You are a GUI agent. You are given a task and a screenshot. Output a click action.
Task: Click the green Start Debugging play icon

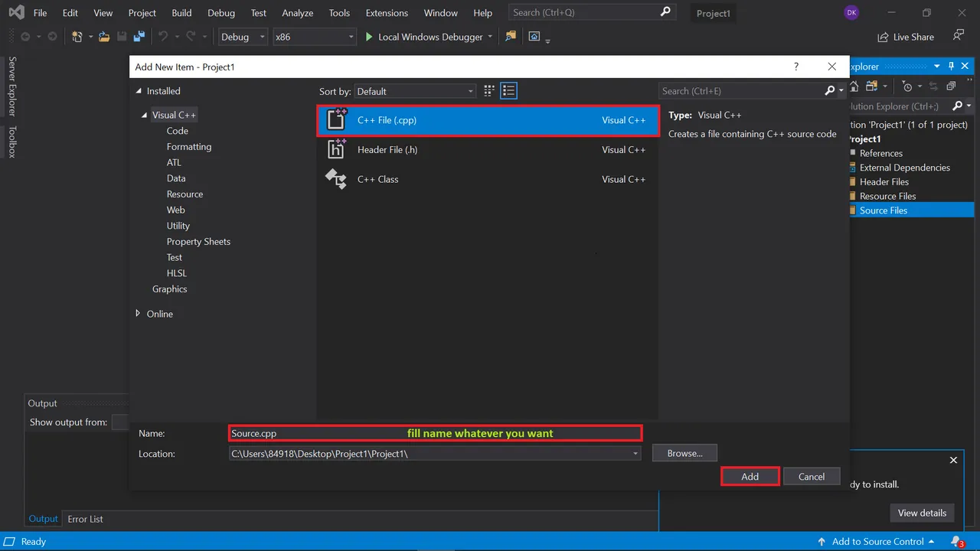coord(369,37)
